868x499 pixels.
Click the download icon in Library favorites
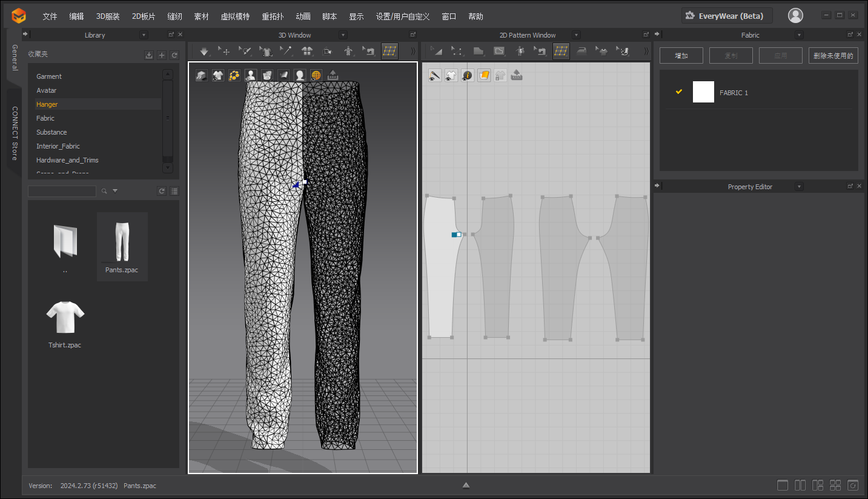click(x=149, y=55)
